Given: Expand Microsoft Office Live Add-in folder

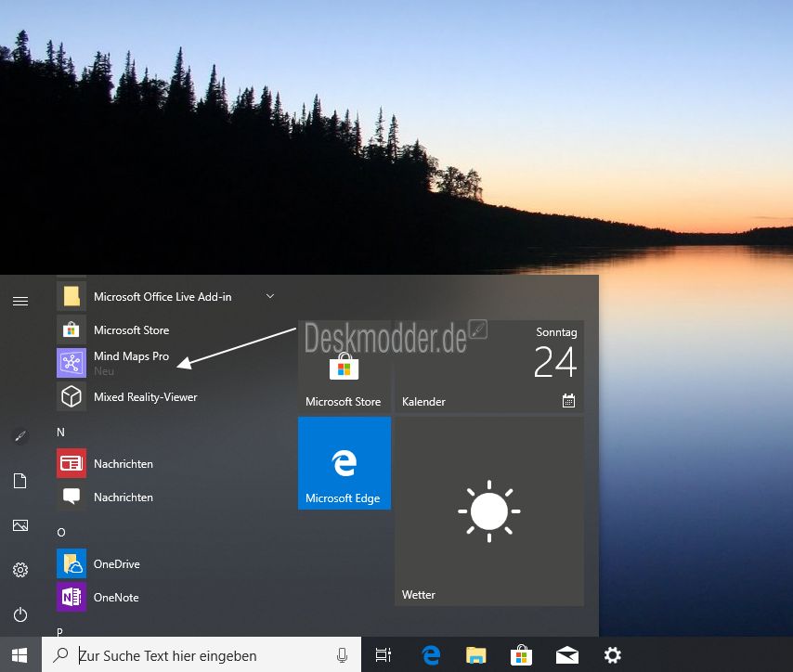Looking at the screenshot, I should (167, 297).
